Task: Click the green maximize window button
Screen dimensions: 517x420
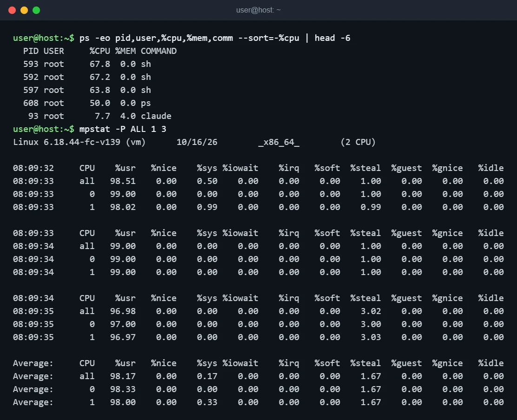Action: [36, 10]
